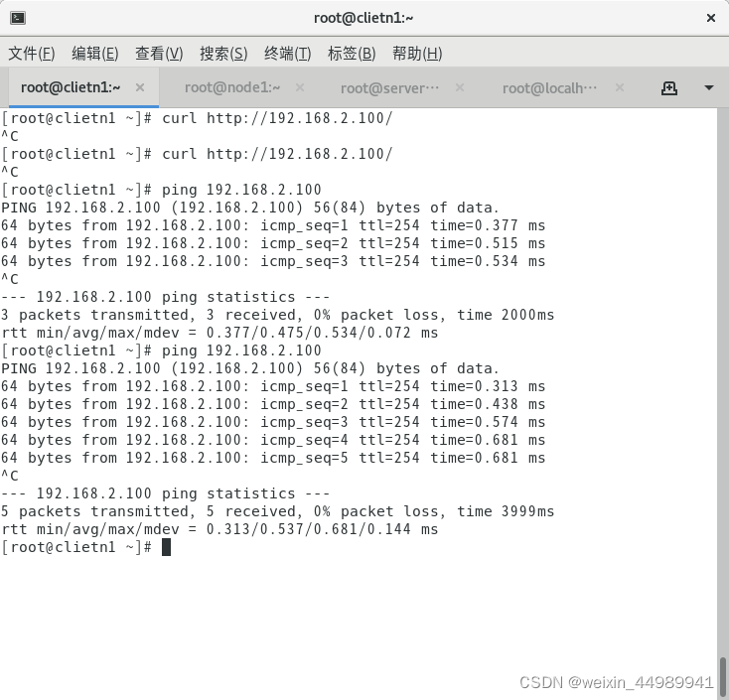Close the root@clietn1 tab

[140, 87]
